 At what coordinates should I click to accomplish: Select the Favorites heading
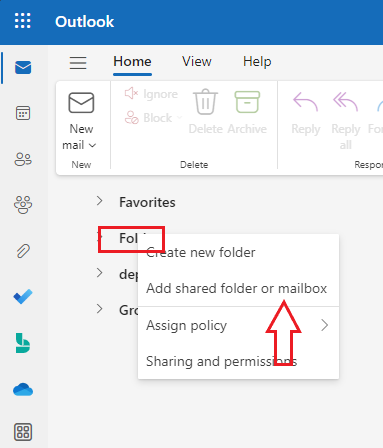tap(147, 202)
